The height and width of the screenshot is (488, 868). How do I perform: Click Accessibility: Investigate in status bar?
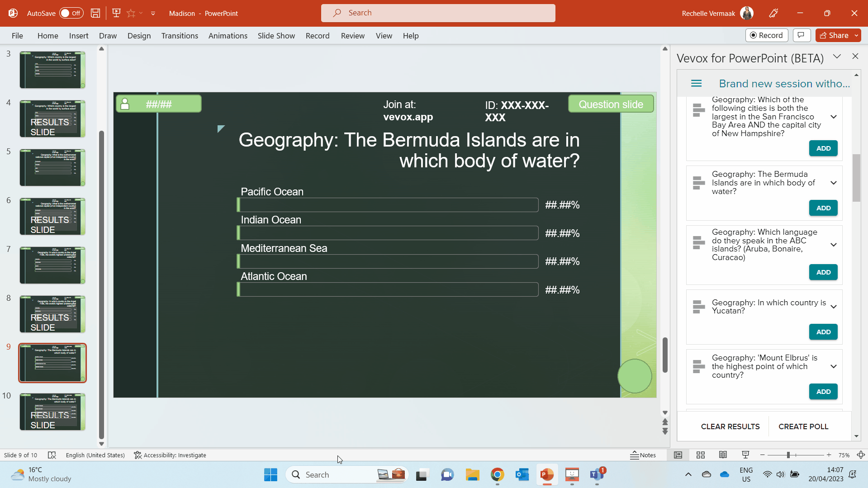click(170, 455)
